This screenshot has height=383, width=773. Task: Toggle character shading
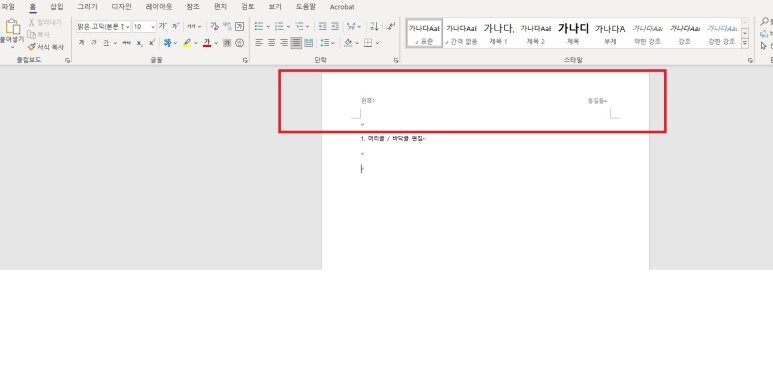[227, 43]
